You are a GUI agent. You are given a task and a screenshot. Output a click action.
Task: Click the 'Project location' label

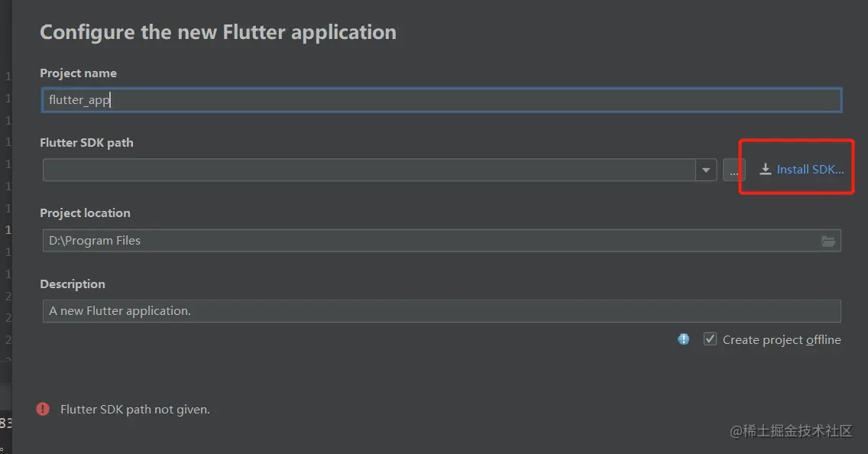(86, 213)
